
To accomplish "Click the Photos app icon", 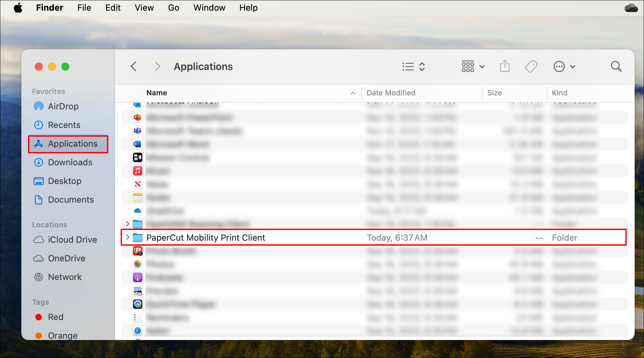I will (x=138, y=264).
